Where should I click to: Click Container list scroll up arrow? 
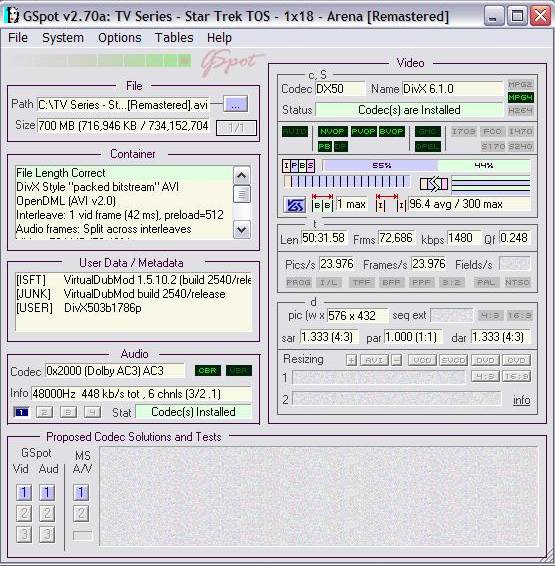(241, 175)
